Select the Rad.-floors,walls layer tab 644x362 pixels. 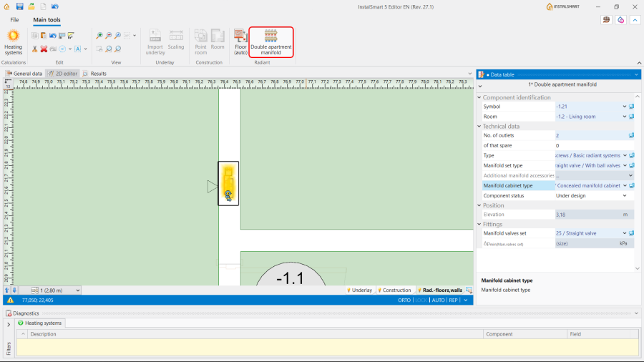(x=440, y=290)
